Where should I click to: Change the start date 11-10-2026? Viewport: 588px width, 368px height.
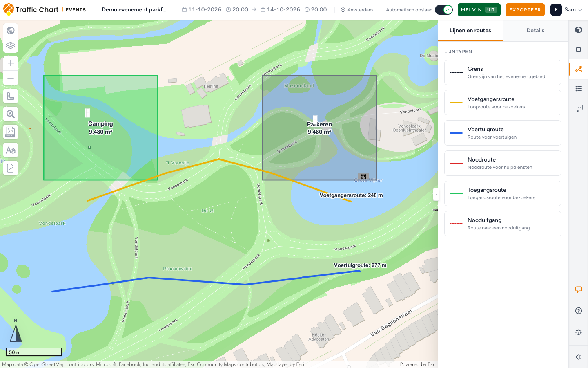pyautogui.click(x=202, y=10)
